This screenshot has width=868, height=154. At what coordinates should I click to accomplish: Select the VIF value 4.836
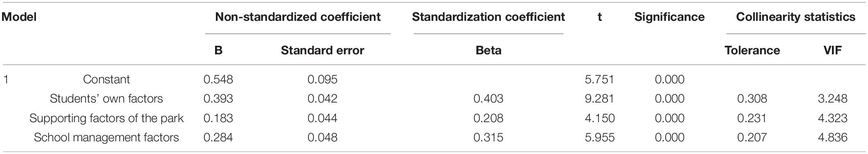pyautogui.click(x=833, y=138)
